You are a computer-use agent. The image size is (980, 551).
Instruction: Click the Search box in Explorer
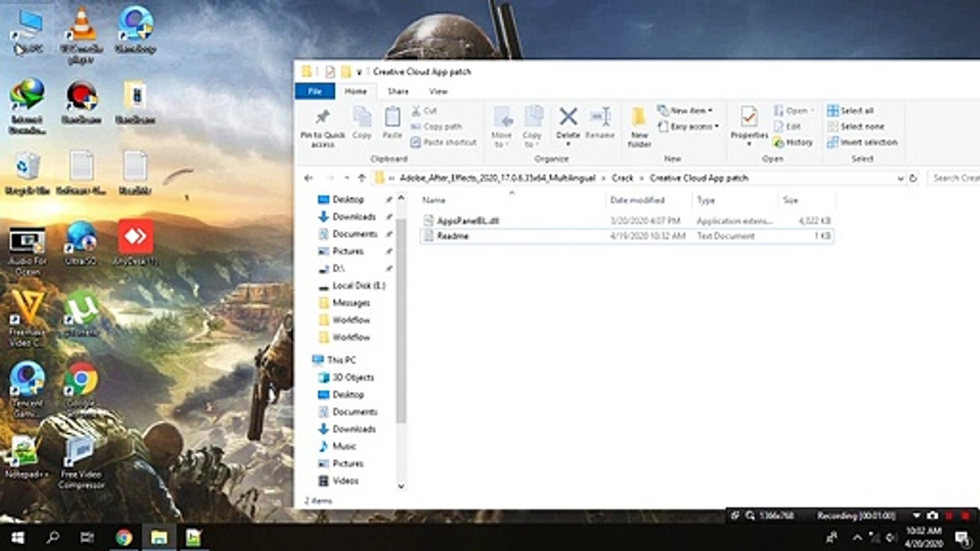[954, 178]
